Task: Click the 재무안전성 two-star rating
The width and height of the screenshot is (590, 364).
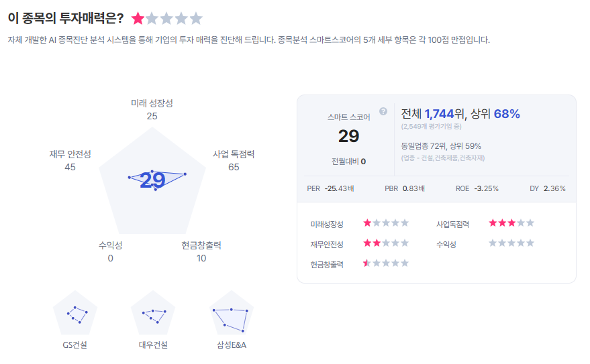Action: pos(386,243)
